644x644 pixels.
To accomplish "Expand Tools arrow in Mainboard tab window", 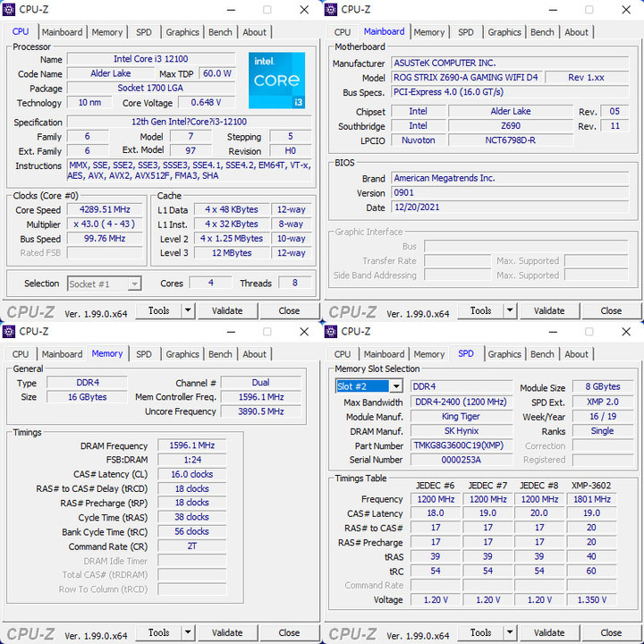I will click(x=510, y=310).
